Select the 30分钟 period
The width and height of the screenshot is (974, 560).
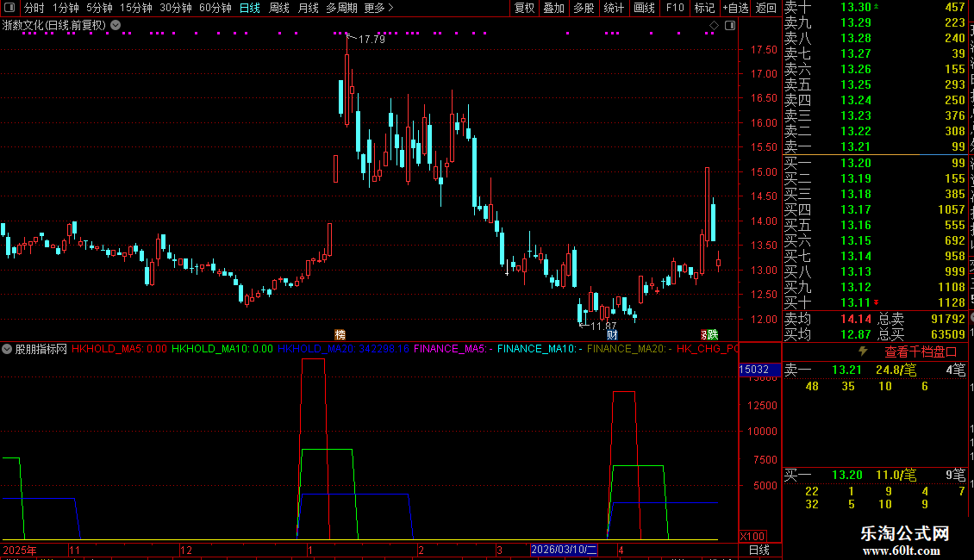coord(176,8)
